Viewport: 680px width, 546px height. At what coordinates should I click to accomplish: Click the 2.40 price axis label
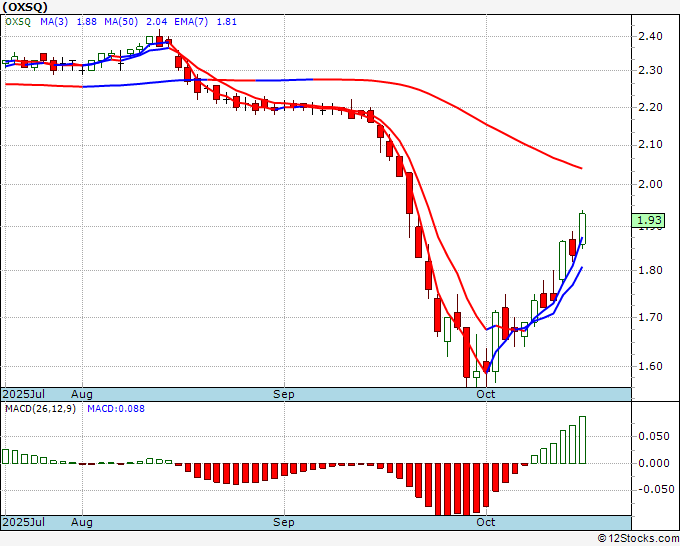[651, 36]
